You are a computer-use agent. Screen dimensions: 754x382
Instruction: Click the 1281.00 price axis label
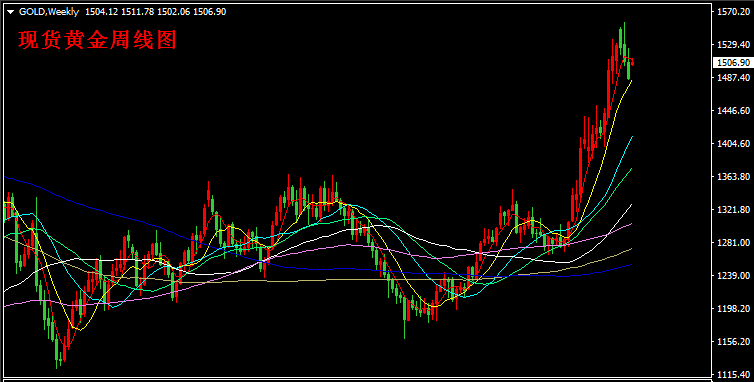coord(734,242)
